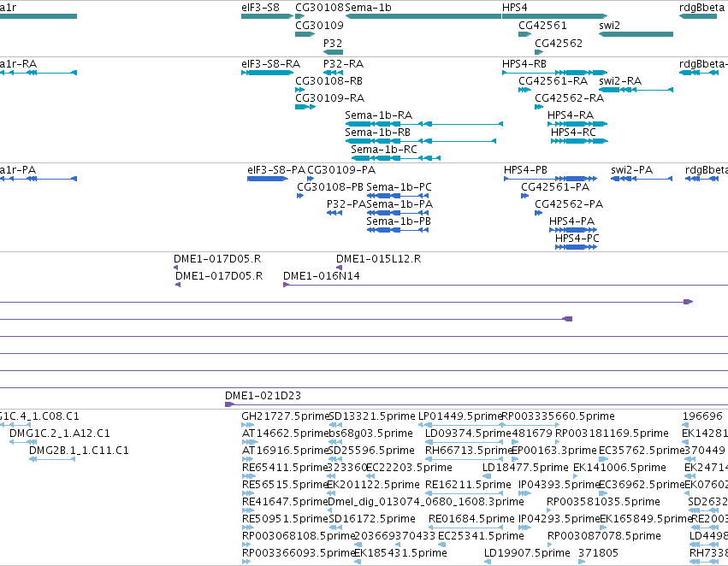This screenshot has width=728, height=566.
Task: Click the CG30109-RA transcript
Action: [x=305, y=107]
